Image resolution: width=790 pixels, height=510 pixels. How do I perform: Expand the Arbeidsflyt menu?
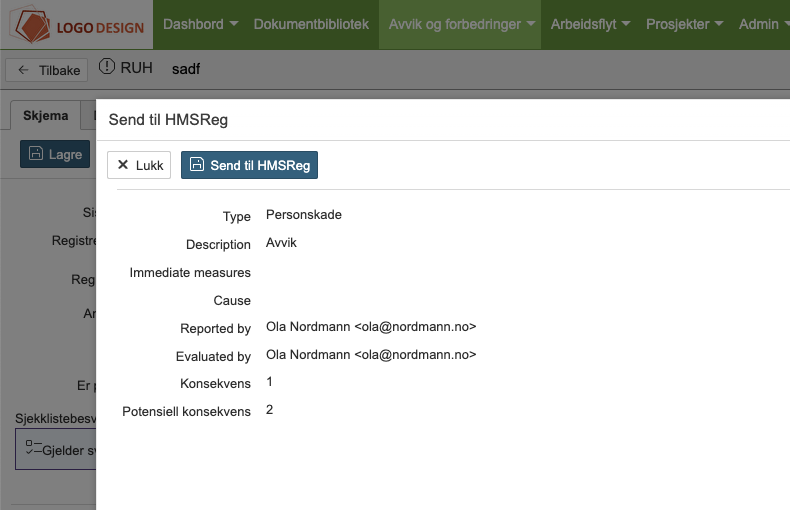pyautogui.click(x=590, y=24)
